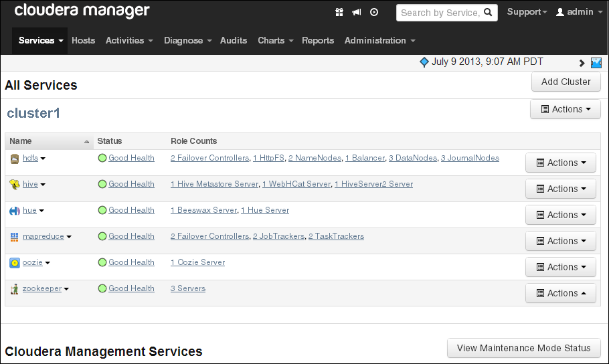Viewport: 609px width, 364px height.
Task: Open the Activities menu
Action: (x=129, y=40)
